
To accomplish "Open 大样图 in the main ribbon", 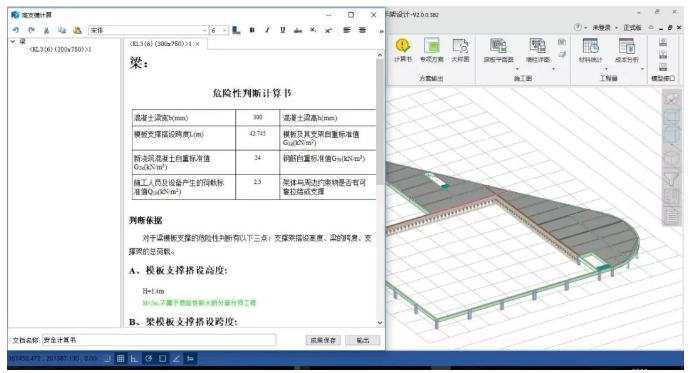I will pos(460,51).
